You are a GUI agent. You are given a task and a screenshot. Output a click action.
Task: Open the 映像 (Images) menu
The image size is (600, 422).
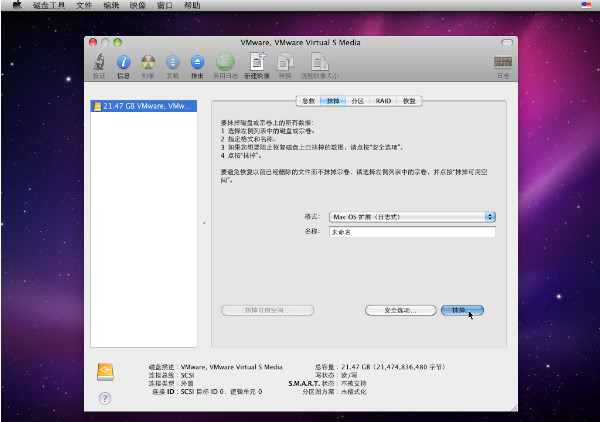click(x=138, y=5)
